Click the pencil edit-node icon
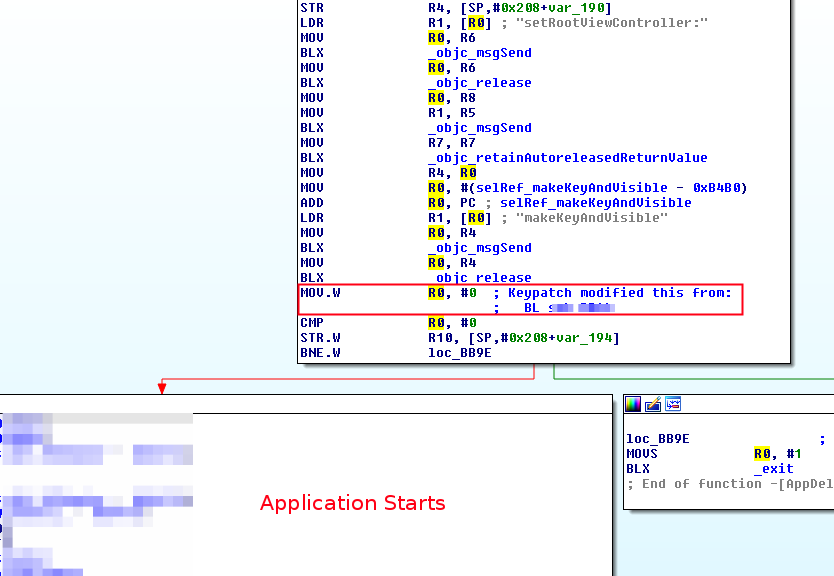The image size is (834, 576). coord(653,404)
